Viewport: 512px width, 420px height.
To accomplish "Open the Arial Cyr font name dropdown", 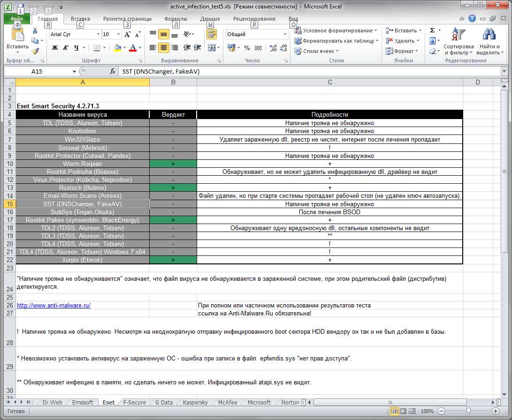I will pos(98,34).
